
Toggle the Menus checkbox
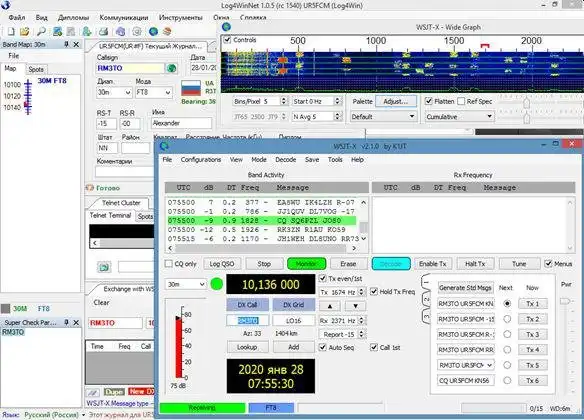[x=548, y=264]
